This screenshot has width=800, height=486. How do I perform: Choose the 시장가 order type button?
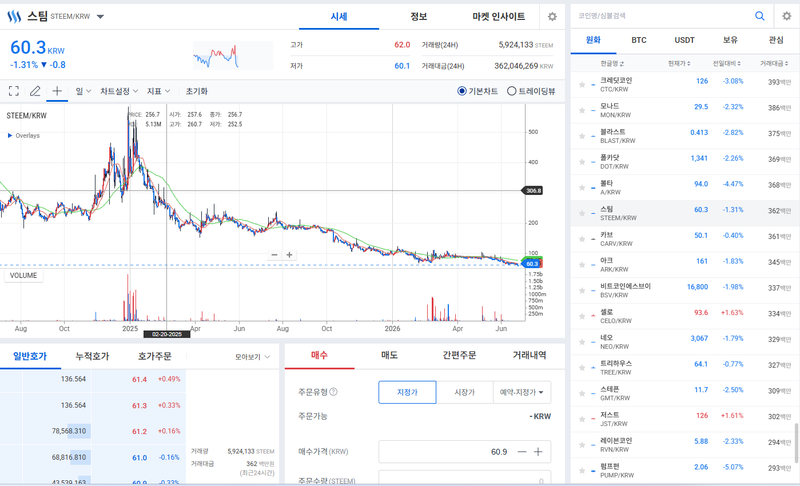coord(465,392)
